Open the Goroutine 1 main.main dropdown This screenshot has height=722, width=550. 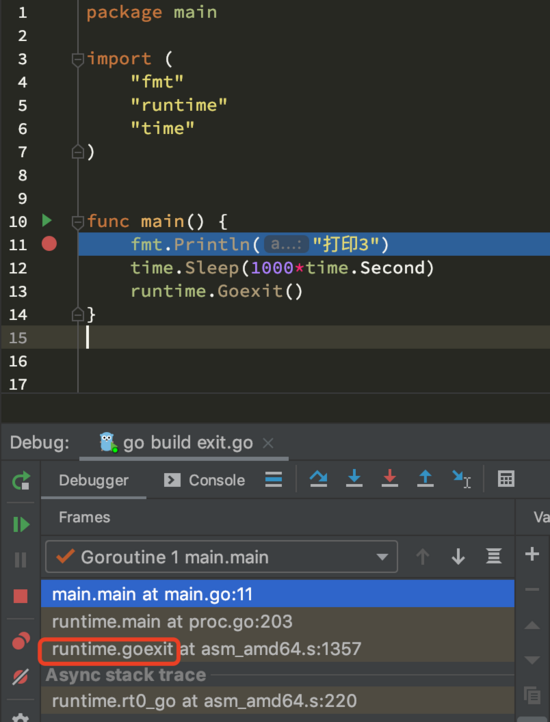pos(221,557)
